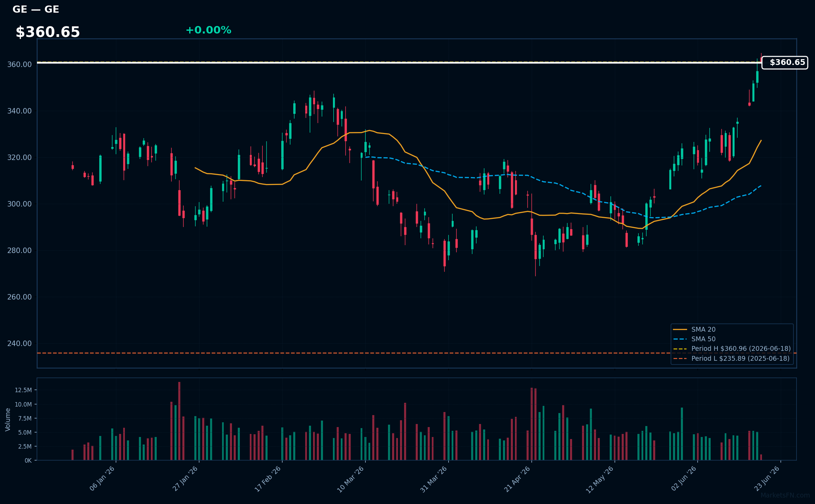Click the 12 May '26 date label
815x504 pixels.
pos(600,479)
